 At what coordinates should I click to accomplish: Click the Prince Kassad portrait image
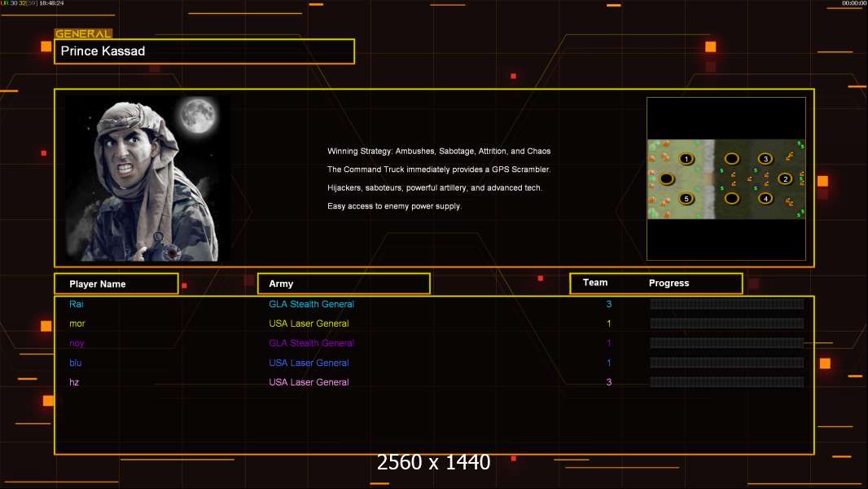(x=147, y=178)
